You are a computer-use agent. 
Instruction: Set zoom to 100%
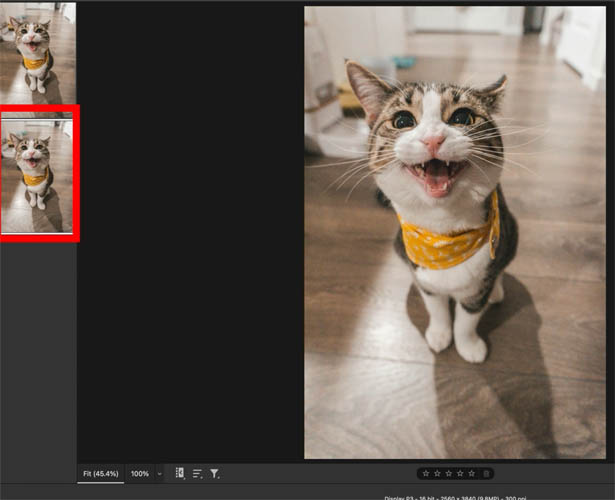click(140, 474)
